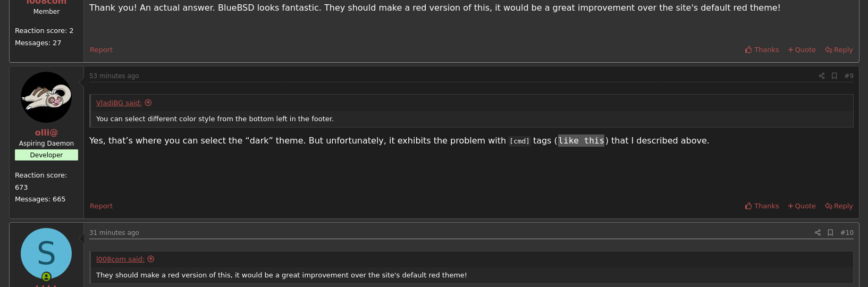Bookmark post #10
868x287 pixels.
[x=830, y=233]
